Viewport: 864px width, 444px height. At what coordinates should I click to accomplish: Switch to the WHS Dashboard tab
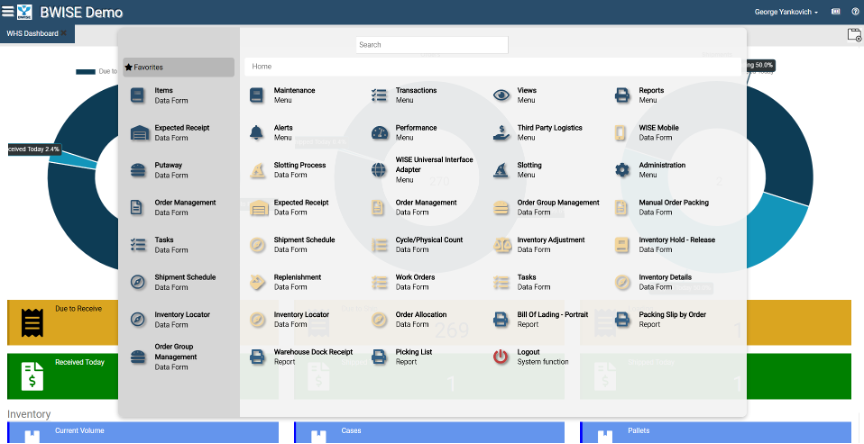click(x=32, y=34)
